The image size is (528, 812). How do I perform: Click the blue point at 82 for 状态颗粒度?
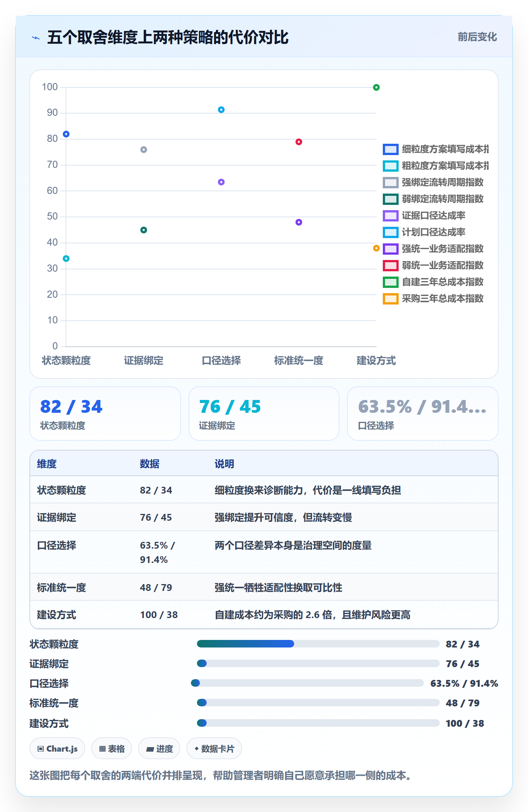[x=66, y=134]
